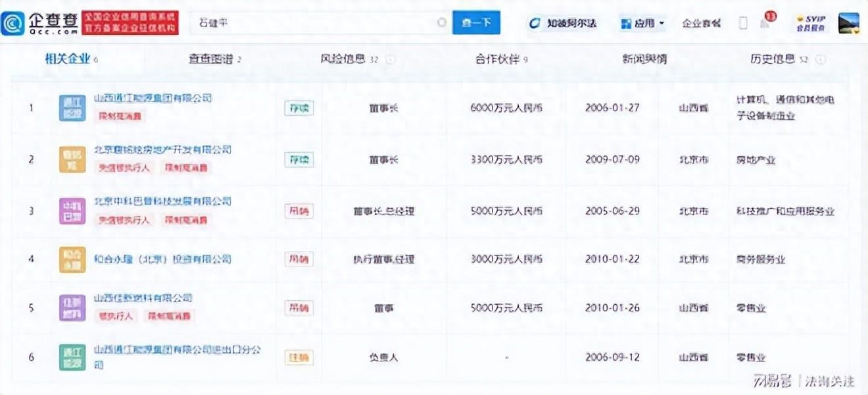Open company logo icon in row 5

pyautogui.click(x=72, y=308)
